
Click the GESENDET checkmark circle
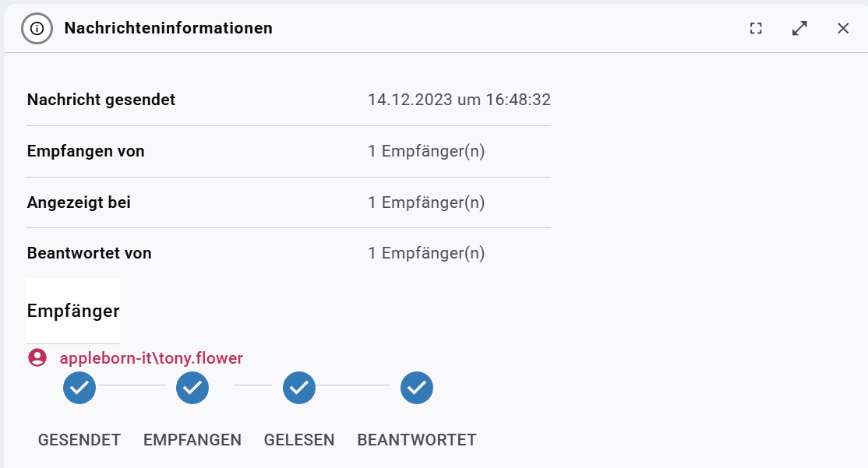click(x=79, y=388)
